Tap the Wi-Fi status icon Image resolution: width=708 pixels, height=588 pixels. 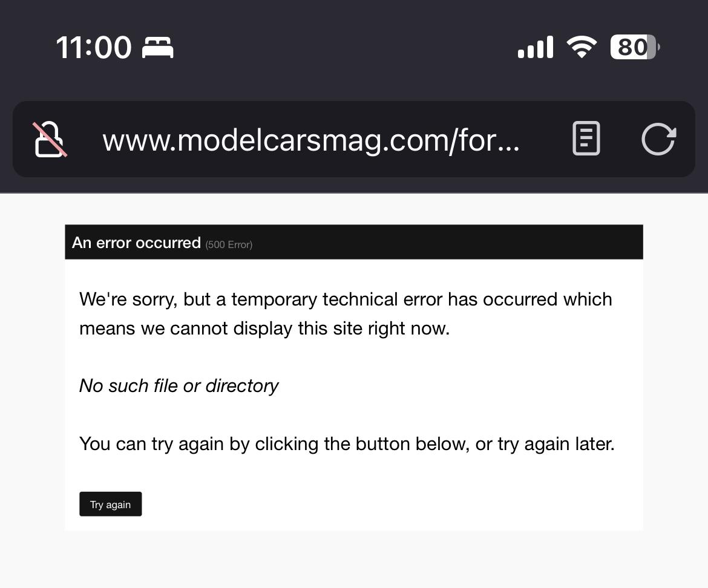pos(582,47)
